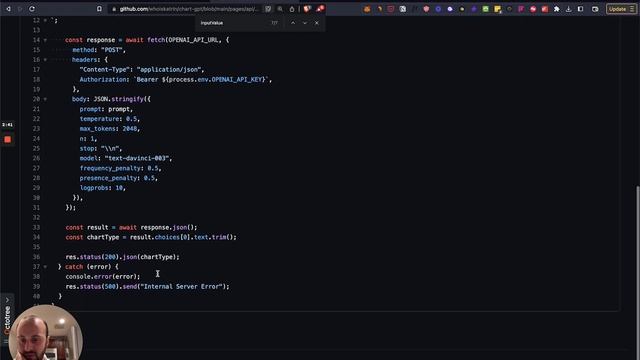The image size is (640, 360).
Task: Select line number 36
Action: click(x=36, y=257)
